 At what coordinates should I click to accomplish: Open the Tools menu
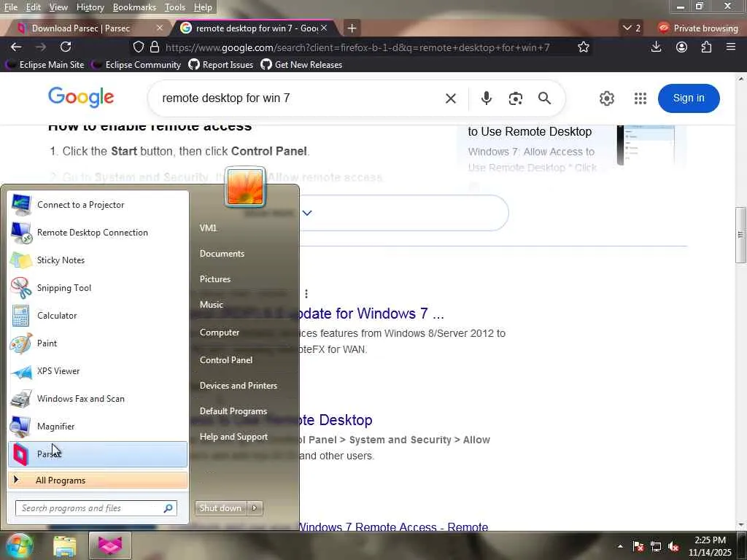[x=174, y=7]
